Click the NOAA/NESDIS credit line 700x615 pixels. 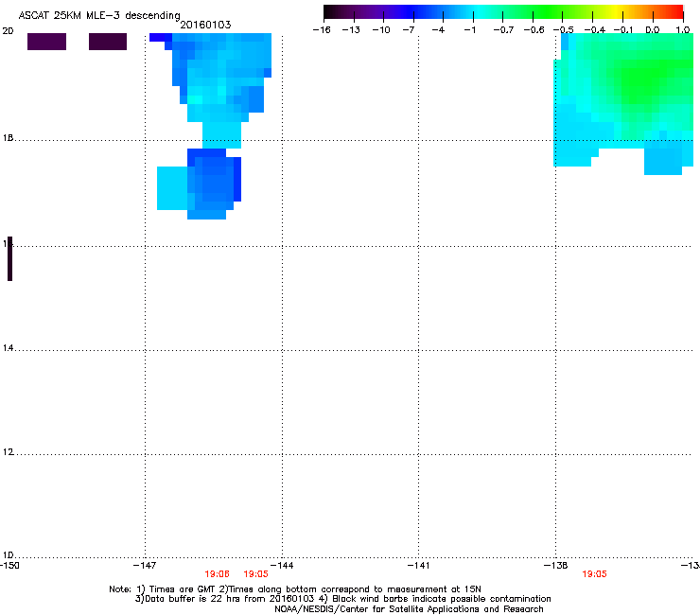point(409,608)
